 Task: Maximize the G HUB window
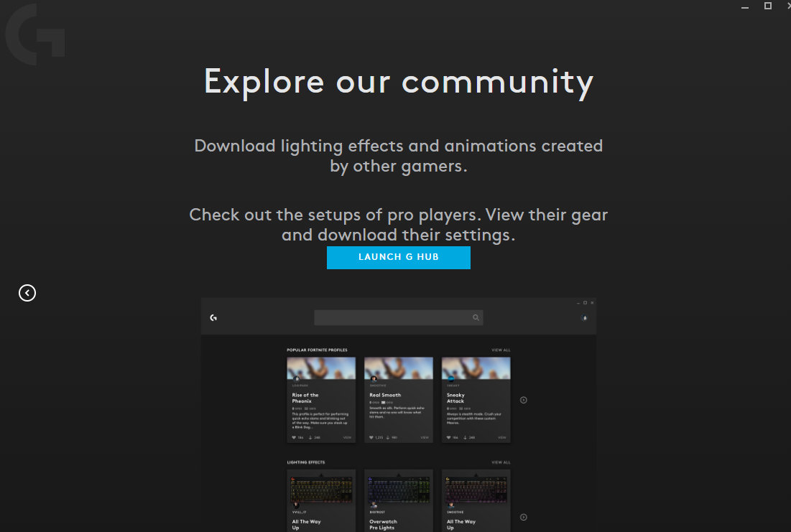tap(768, 6)
